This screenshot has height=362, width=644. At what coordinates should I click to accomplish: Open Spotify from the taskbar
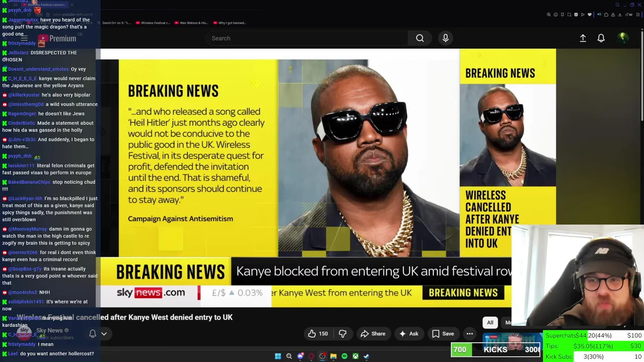point(344,356)
